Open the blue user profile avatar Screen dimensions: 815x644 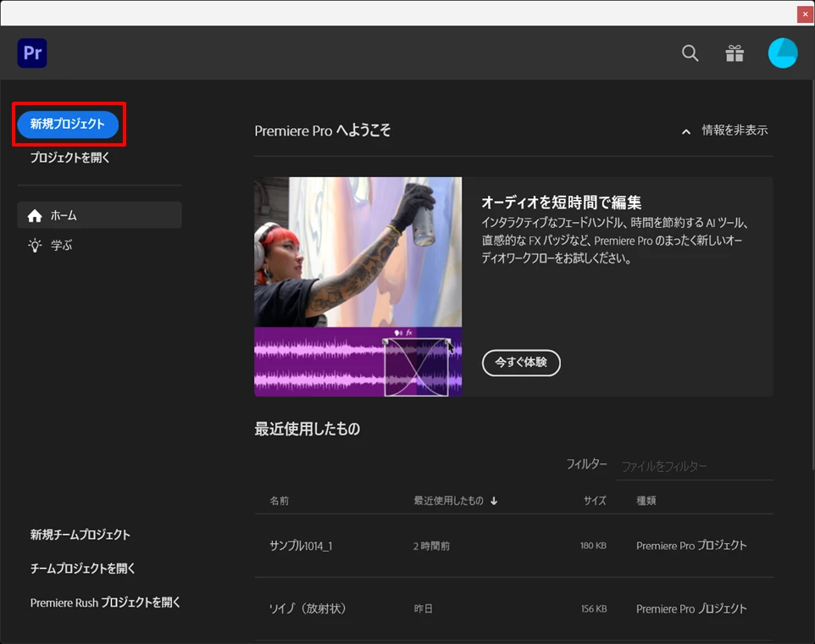pyautogui.click(x=783, y=53)
